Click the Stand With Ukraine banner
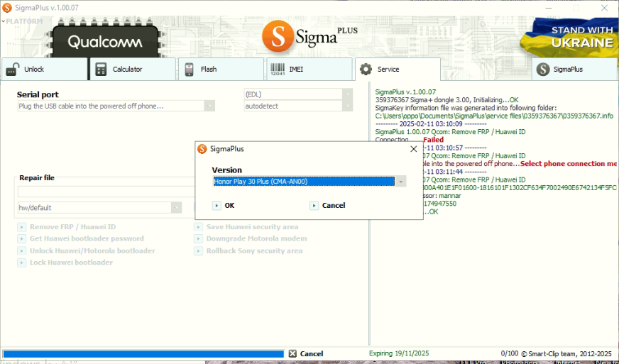 [x=569, y=36]
